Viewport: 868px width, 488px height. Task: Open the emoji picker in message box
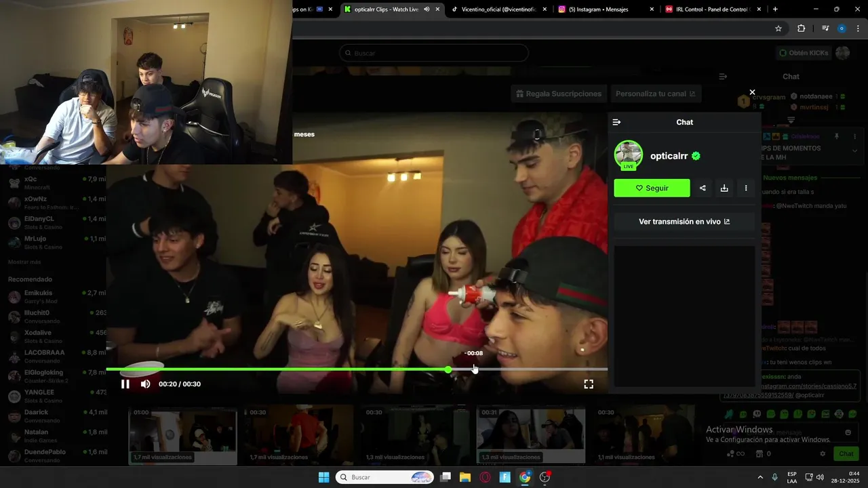(x=848, y=432)
